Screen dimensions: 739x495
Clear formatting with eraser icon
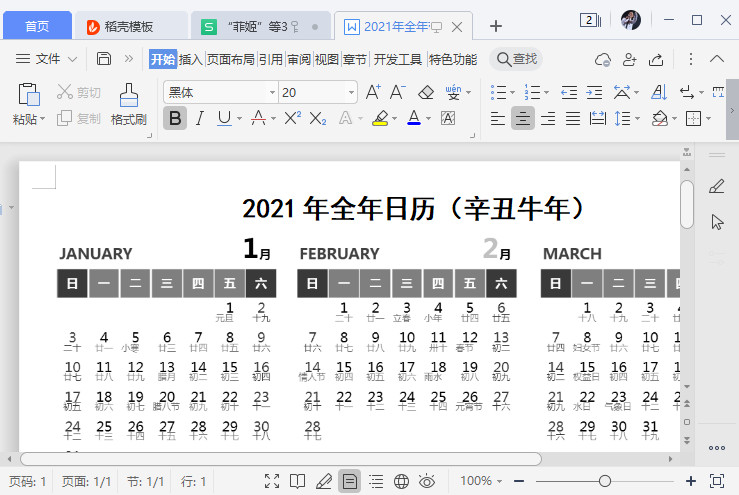(x=426, y=92)
